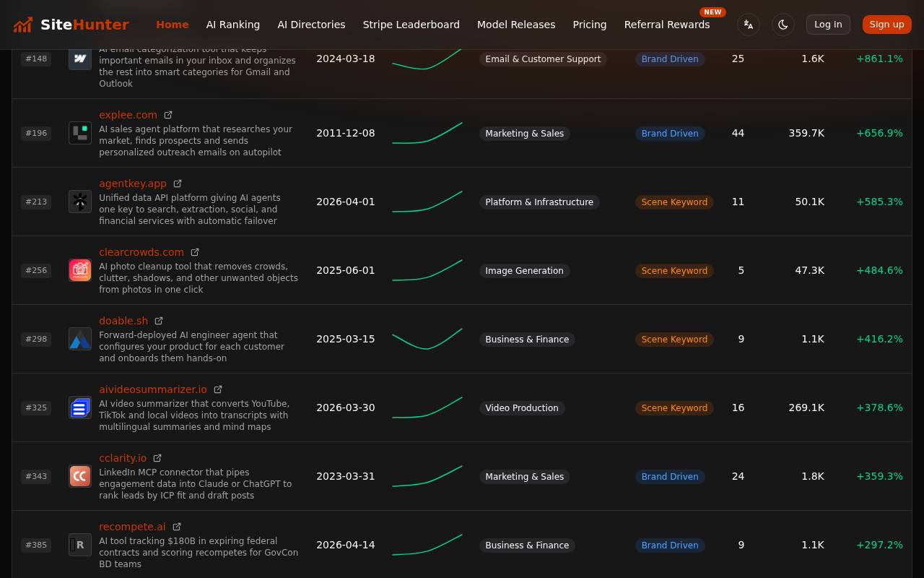This screenshot has height=578, width=924.
Task: Click the doable.sh triangle logo icon
Action: pos(80,339)
